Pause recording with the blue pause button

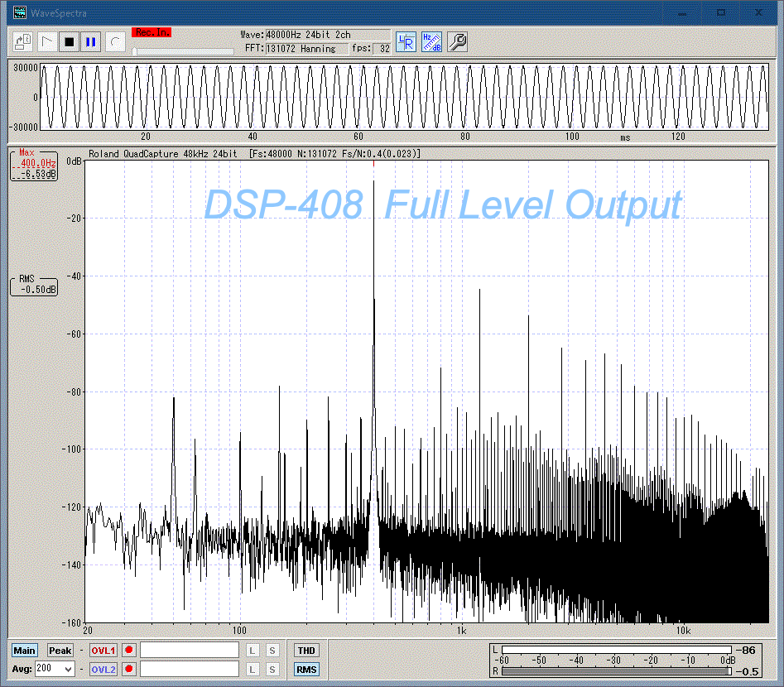tap(91, 42)
